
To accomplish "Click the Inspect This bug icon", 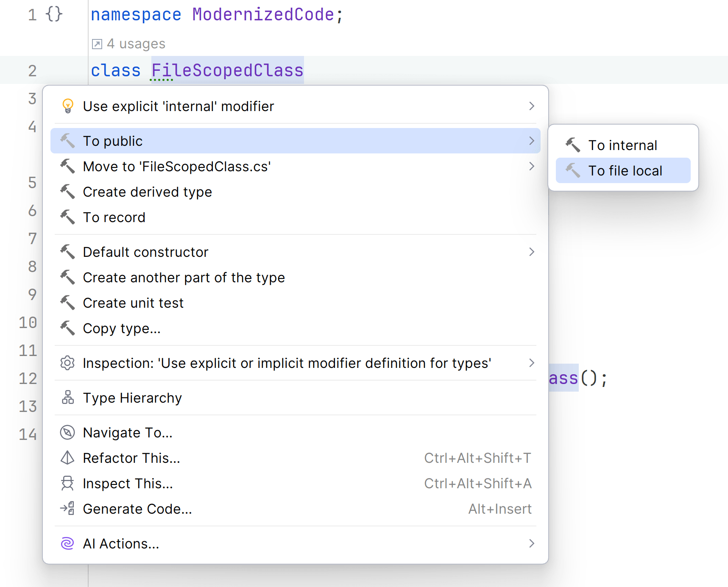I will pos(67,484).
